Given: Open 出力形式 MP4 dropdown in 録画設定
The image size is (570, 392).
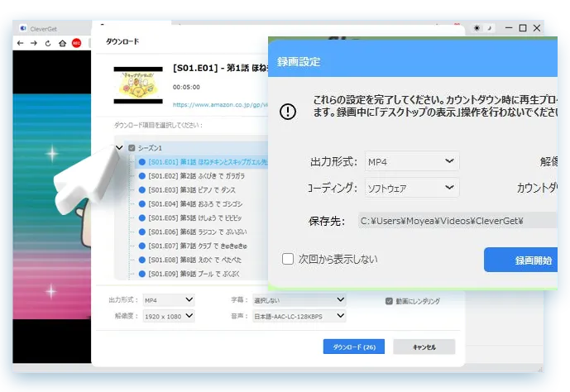Looking at the screenshot, I should [412, 161].
